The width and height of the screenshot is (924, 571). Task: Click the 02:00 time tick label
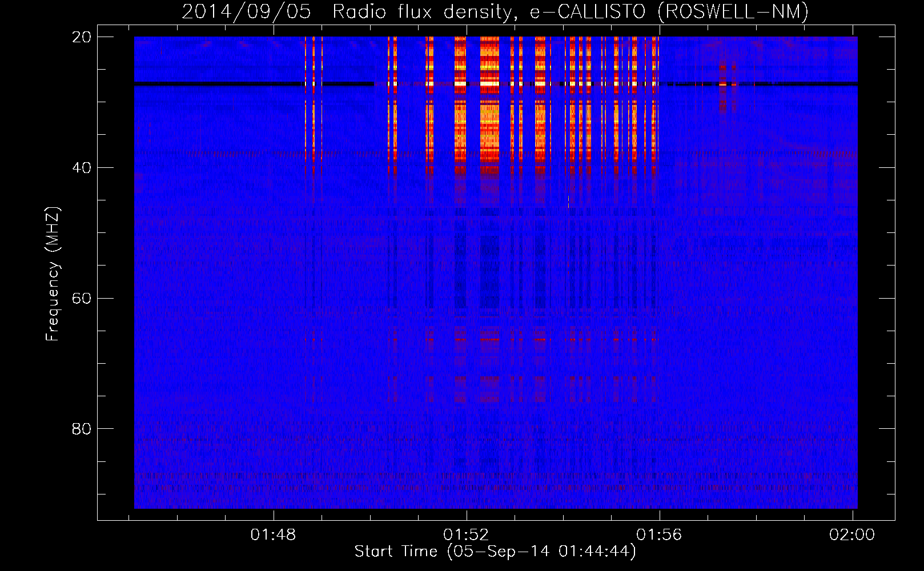[x=852, y=535]
